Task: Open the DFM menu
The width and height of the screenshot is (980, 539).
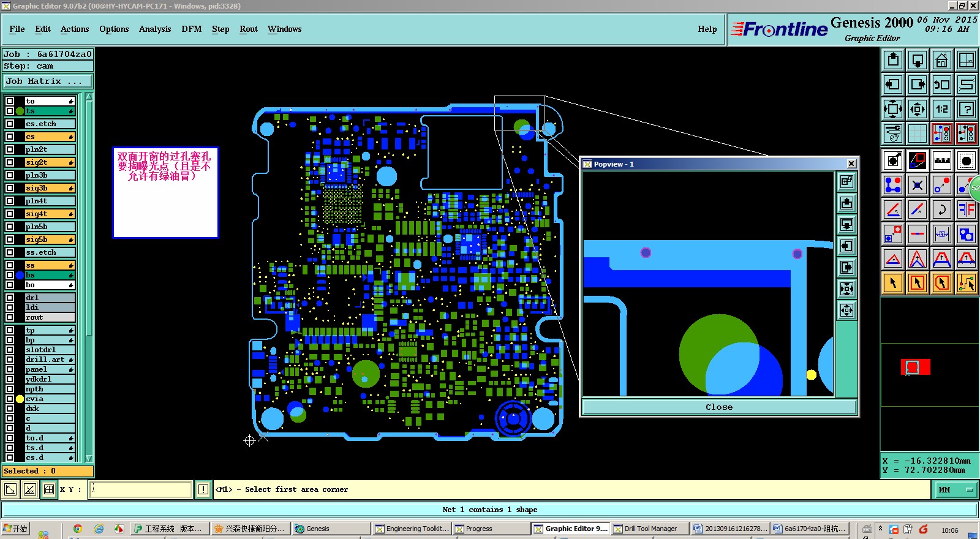Action: point(192,29)
